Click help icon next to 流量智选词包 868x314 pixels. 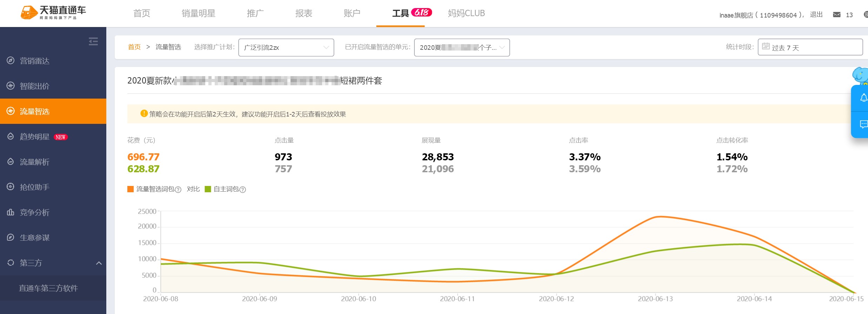click(178, 189)
